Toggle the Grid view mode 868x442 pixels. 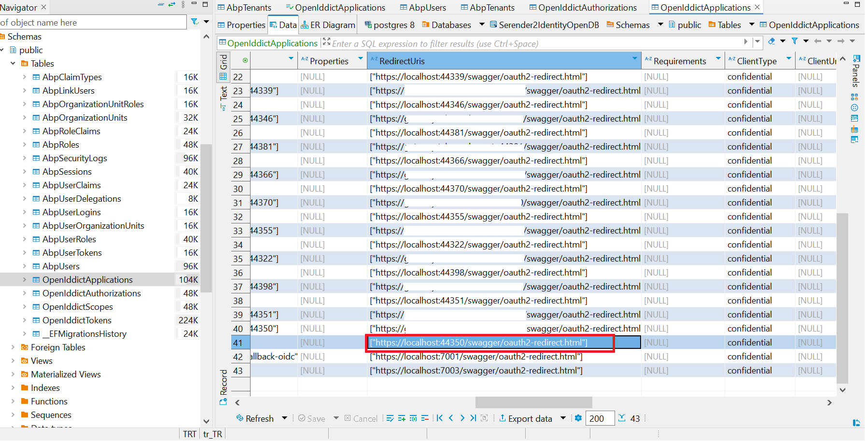pyautogui.click(x=224, y=67)
